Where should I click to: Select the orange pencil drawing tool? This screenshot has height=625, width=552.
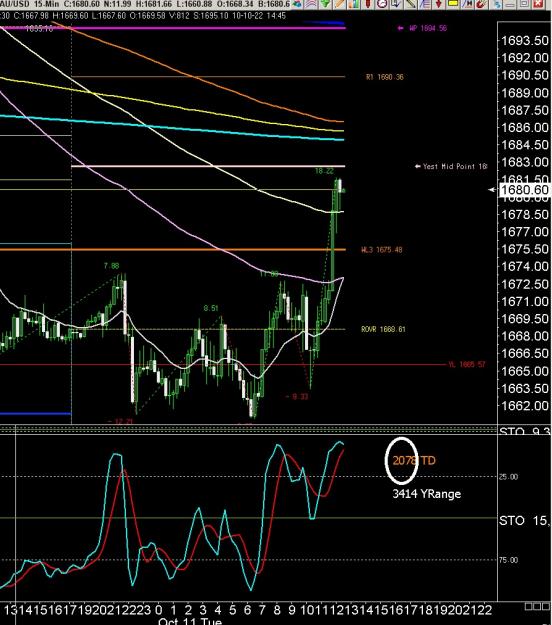[339, 4]
